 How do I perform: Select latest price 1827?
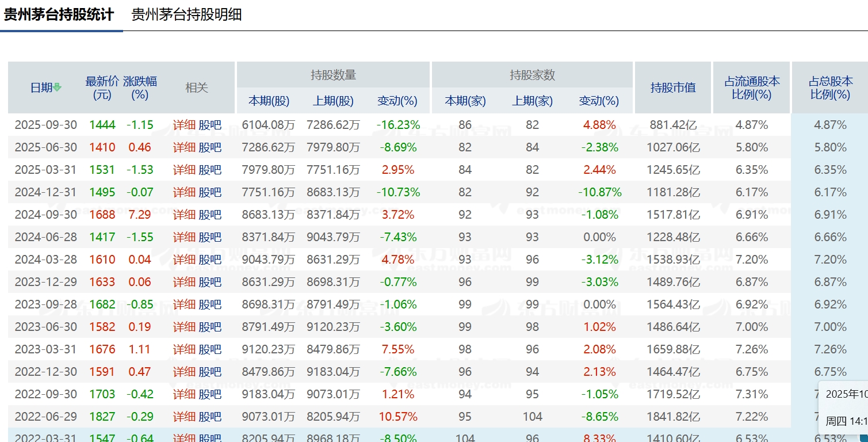click(102, 417)
